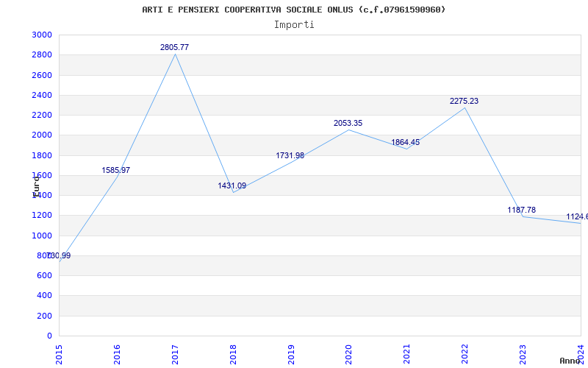Viewport: 588px width, 368px height.
Task: Click the 1585.97 data label
Action: point(116,170)
